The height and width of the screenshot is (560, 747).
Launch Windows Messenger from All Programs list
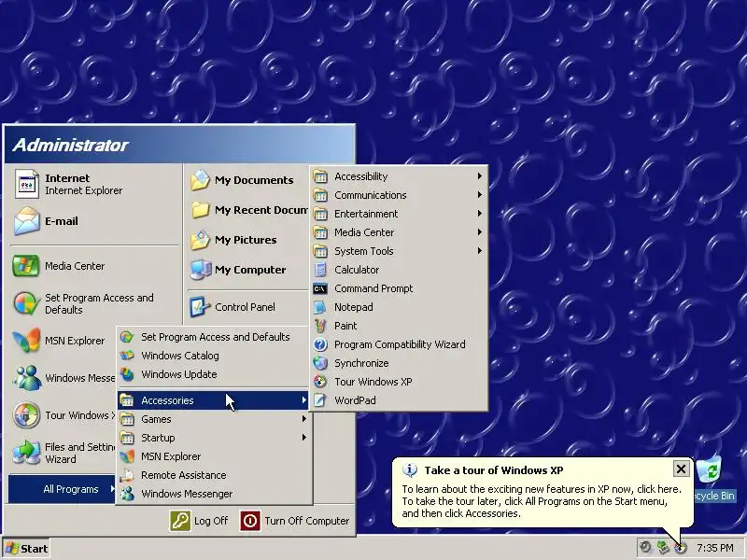point(214,494)
